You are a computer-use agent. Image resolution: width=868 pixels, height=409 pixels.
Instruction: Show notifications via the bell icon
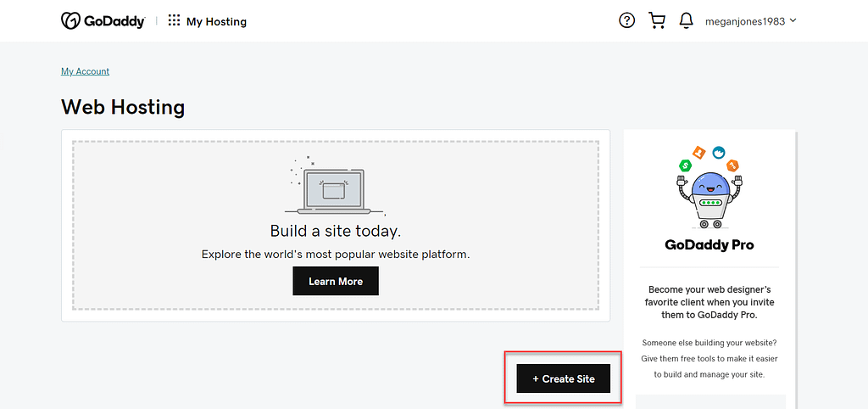pyautogui.click(x=687, y=21)
